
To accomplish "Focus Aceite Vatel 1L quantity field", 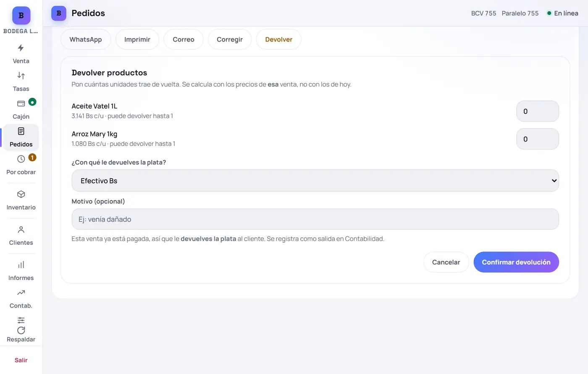I will [538, 111].
